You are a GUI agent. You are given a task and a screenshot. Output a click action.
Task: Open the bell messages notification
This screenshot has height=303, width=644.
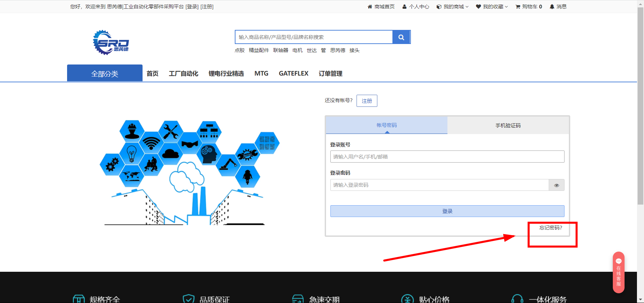552,7
